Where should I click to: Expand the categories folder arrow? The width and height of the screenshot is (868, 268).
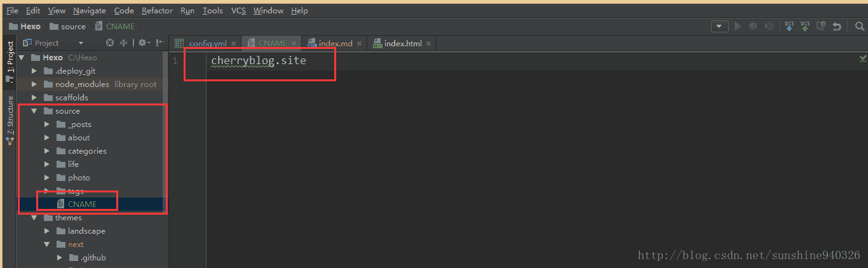click(47, 151)
